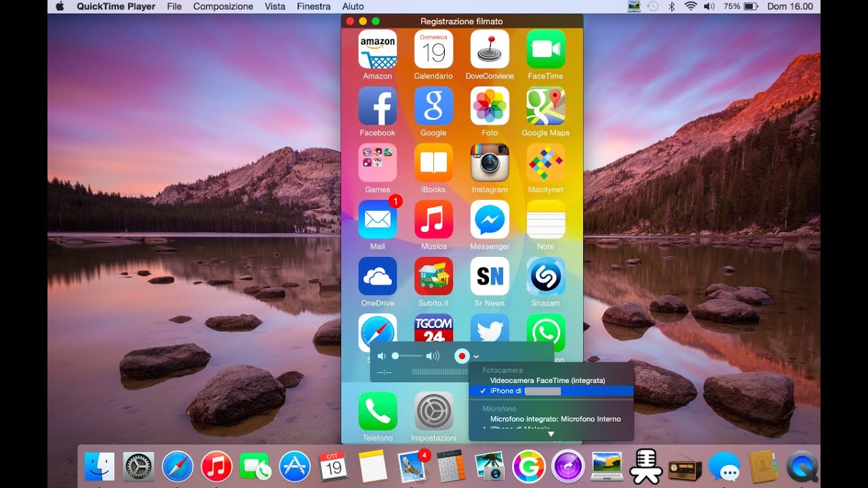
Task: Open the Calendario app showing 19
Action: coord(433,49)
